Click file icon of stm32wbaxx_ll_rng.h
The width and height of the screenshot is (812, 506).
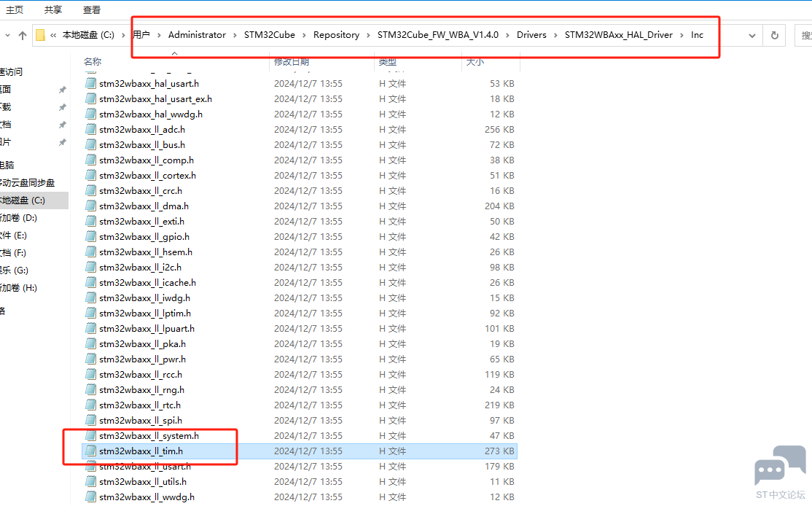click(90, 390)
